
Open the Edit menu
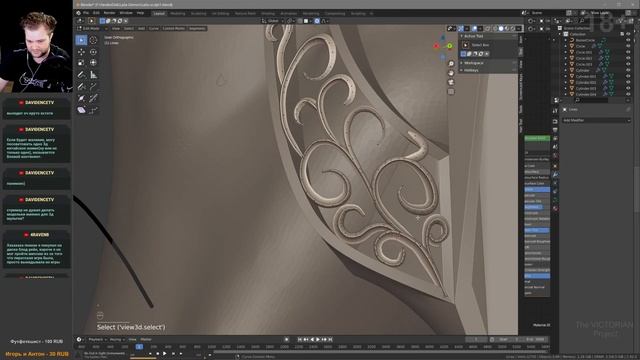[96, 13]
